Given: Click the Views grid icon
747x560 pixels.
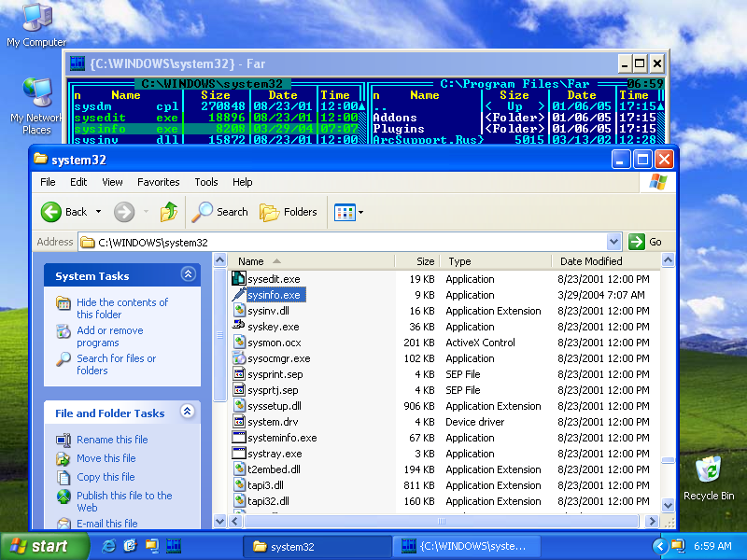Looking at the screenshot, I should pyautogui.click(x=345, y=213).
